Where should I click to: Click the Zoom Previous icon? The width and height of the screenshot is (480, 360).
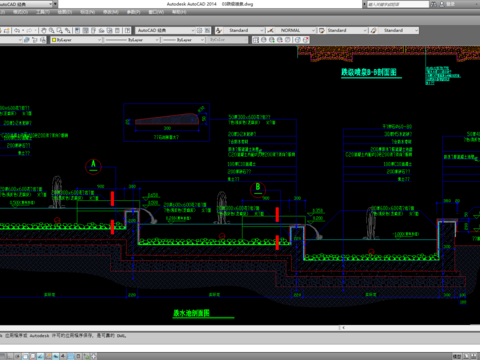[x=68, y=30]
